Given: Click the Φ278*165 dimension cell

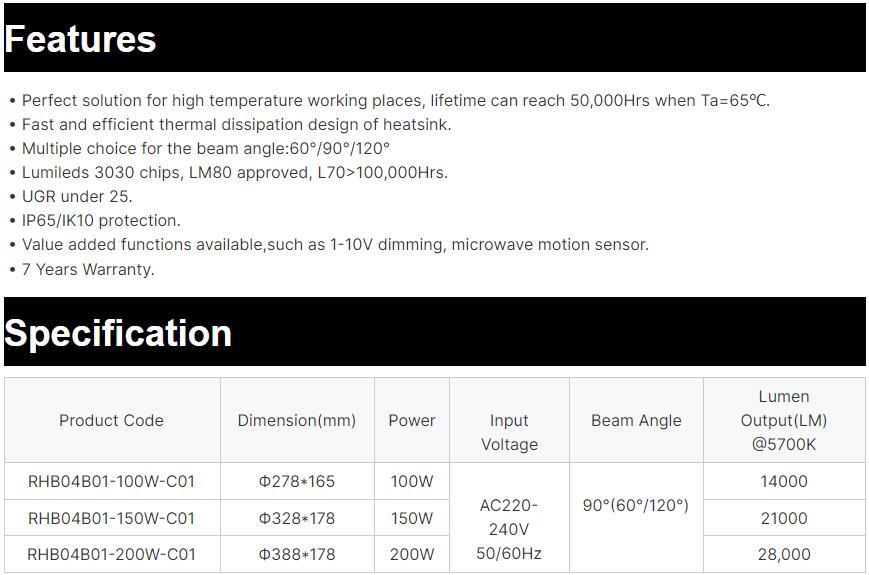Looking at the screenshot, I should coord(297,482).
